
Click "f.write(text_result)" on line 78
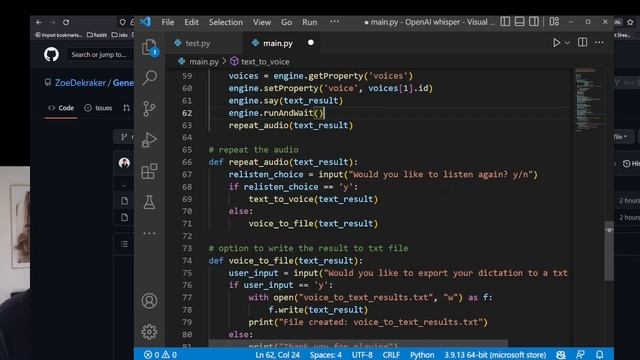[318, 310]
